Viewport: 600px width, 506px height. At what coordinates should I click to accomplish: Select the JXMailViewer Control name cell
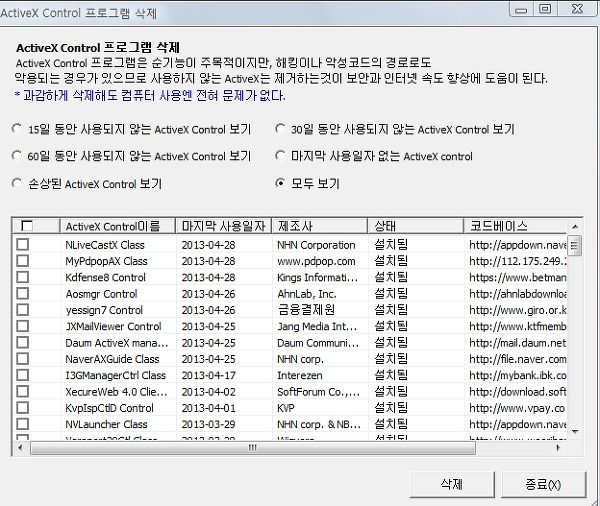click(113, 326)
